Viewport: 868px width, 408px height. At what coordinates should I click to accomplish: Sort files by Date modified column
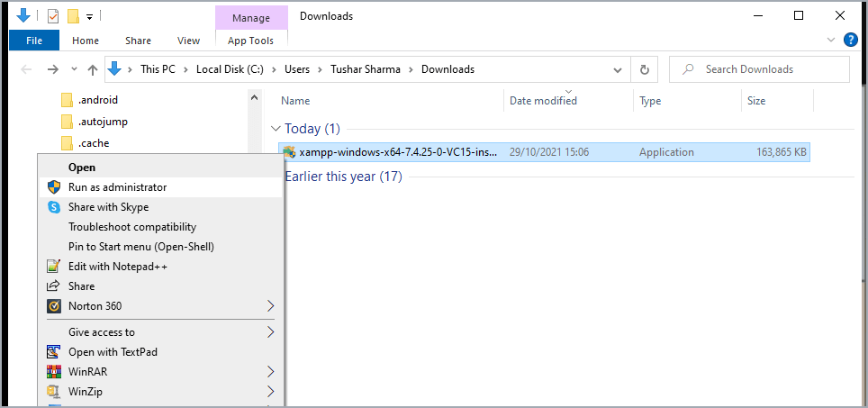(543, 101)
